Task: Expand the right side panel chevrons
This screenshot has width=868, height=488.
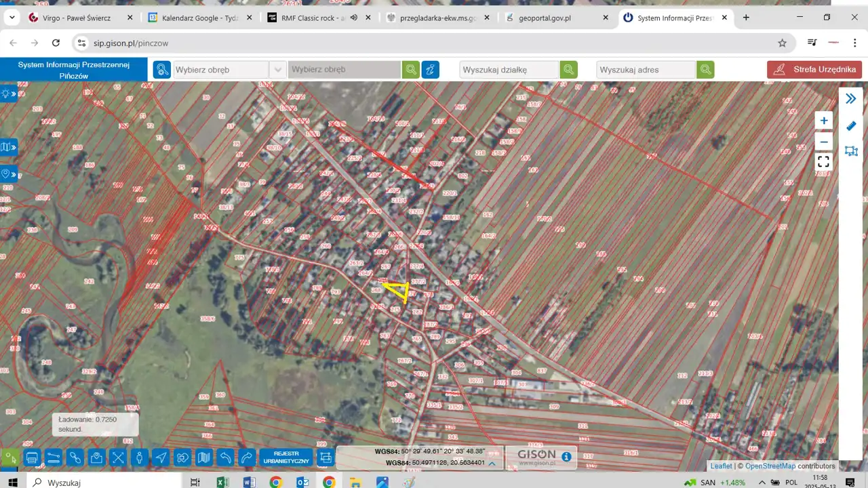Action: [850, 99]
